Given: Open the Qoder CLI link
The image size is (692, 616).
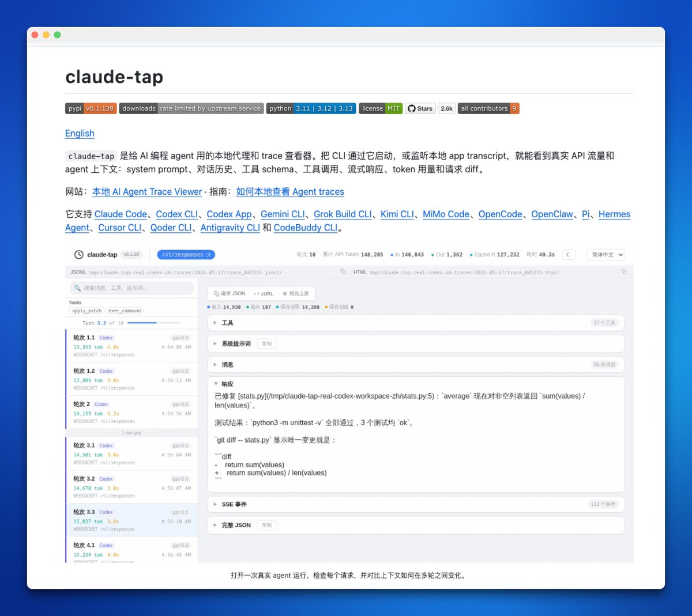Looking at the screenshot, I should [171, 228].
